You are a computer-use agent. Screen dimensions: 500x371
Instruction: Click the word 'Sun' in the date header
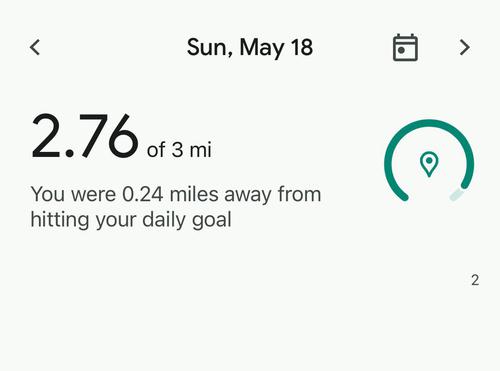pos(207,48)
